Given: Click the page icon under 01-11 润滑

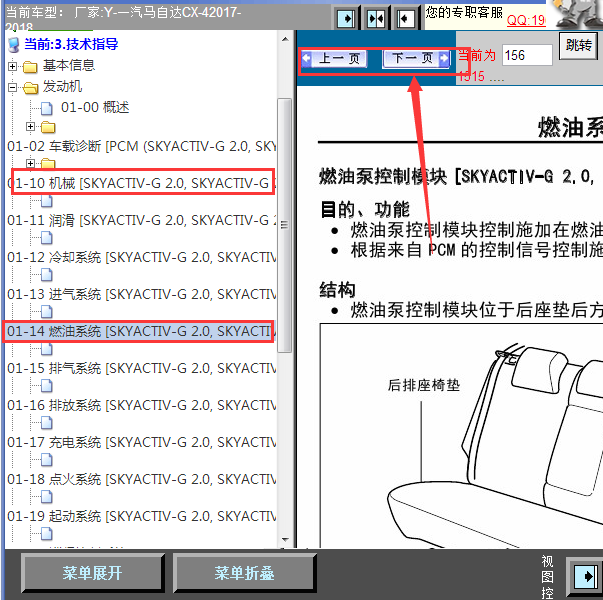Looking at the screenshot, I should pyautogui.click(x=47, y=238).
